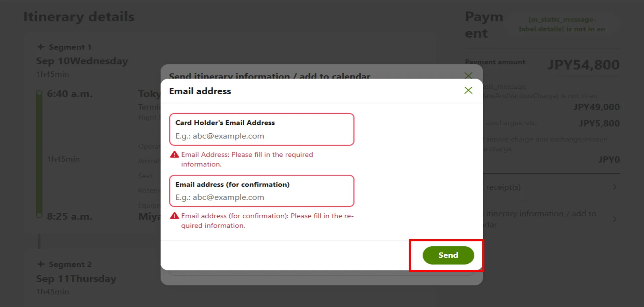This screenshot has width=644, height=307.
Task: Close the Send itinerary information dialog behind
Action: tap(468, 75)
